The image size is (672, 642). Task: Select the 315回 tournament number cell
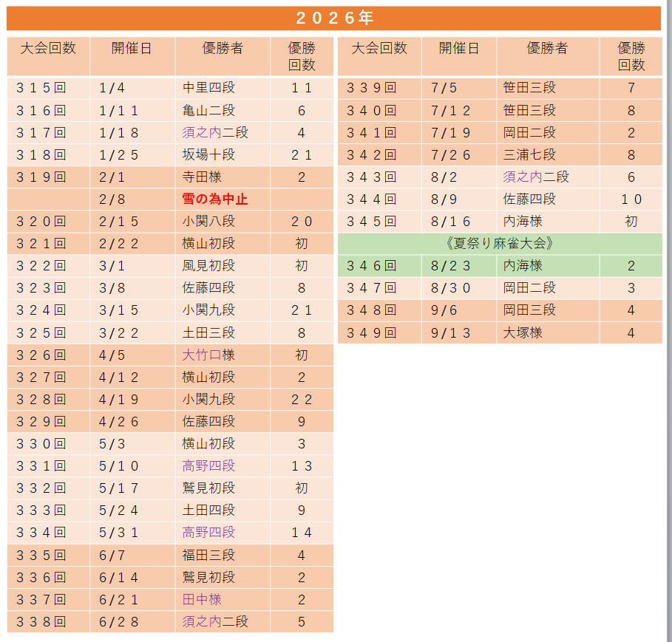49,88
